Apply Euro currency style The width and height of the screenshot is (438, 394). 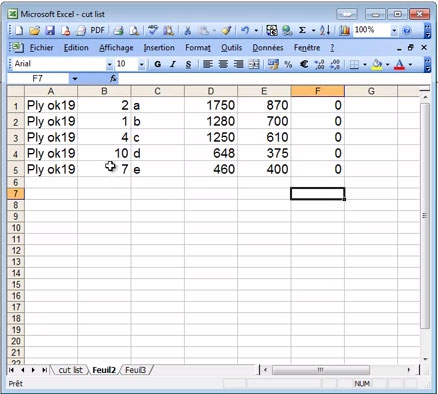click(x=304, y=64)
